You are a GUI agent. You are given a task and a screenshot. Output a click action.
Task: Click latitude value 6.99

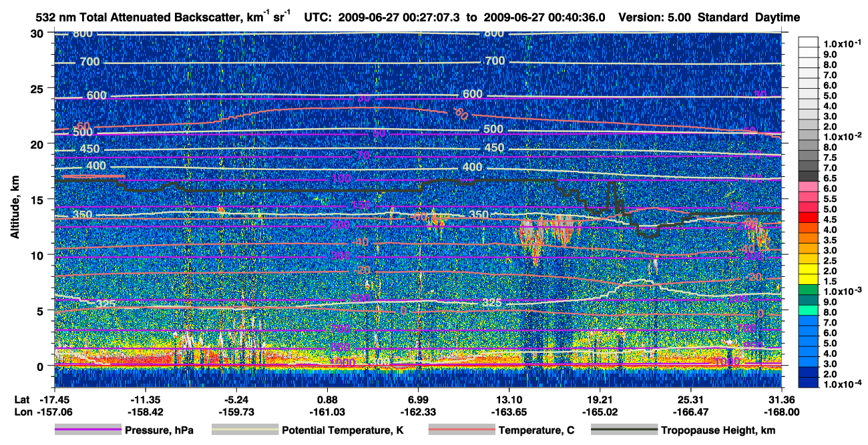point(418,400)
